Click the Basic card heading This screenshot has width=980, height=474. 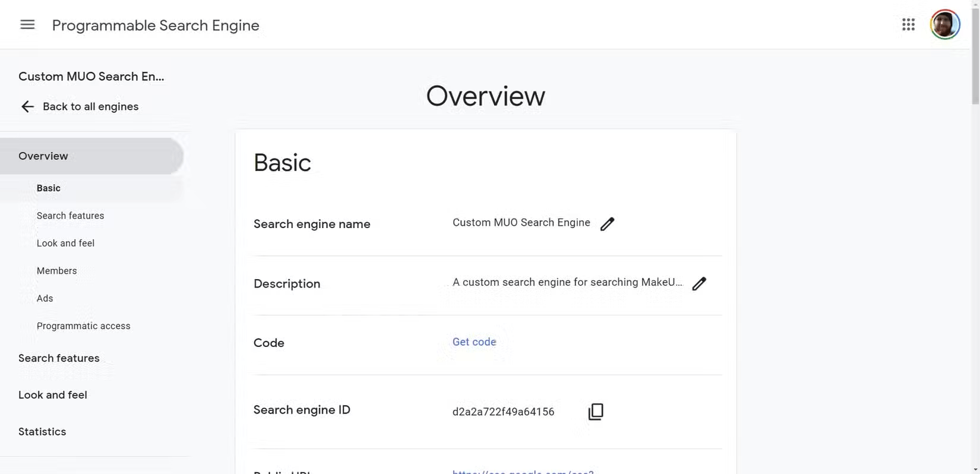click(x=282, y=163)
